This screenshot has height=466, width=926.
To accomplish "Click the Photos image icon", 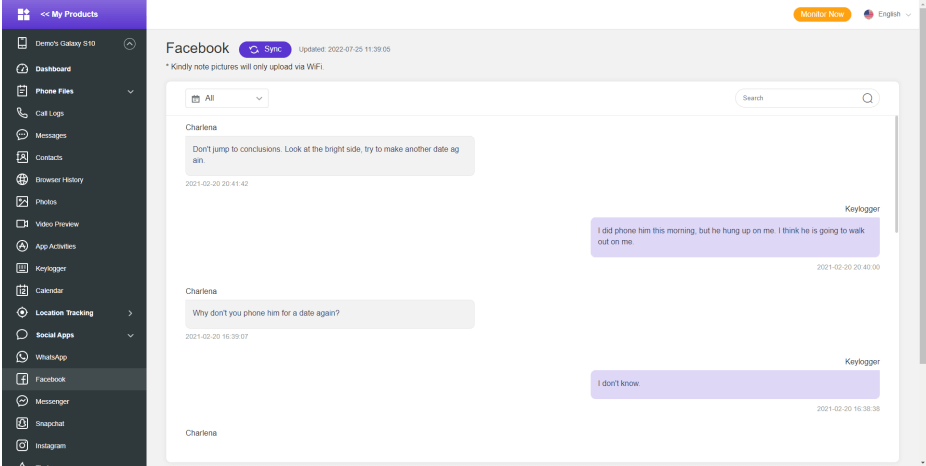I will point(22,202).
